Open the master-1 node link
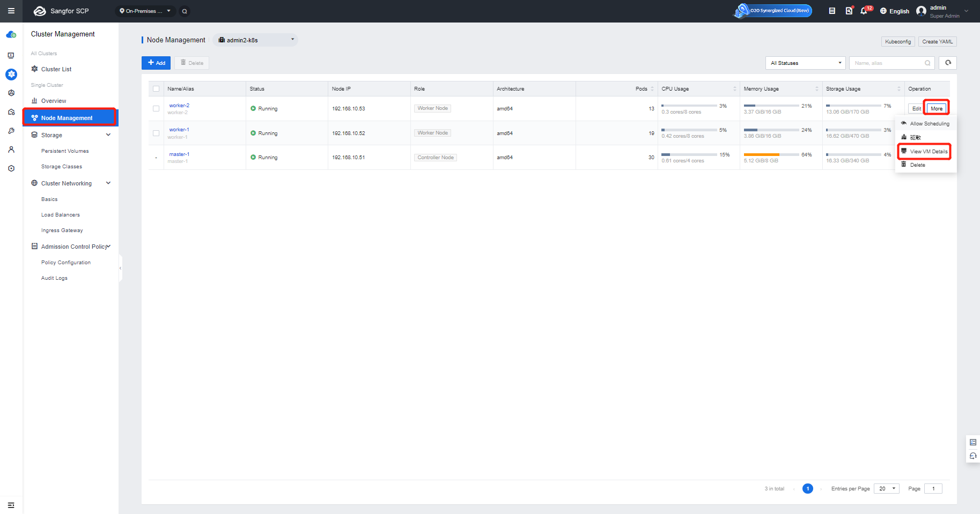980x514 pixels. pos(179,154)
